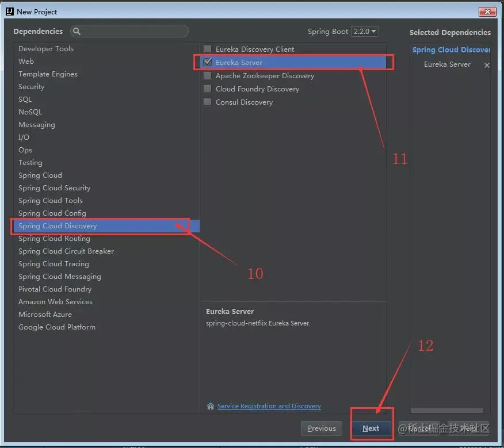This screenshot has height=448, width=504.
Task: Click the home icon beside Service Registration link
Action: pos(211,406)
